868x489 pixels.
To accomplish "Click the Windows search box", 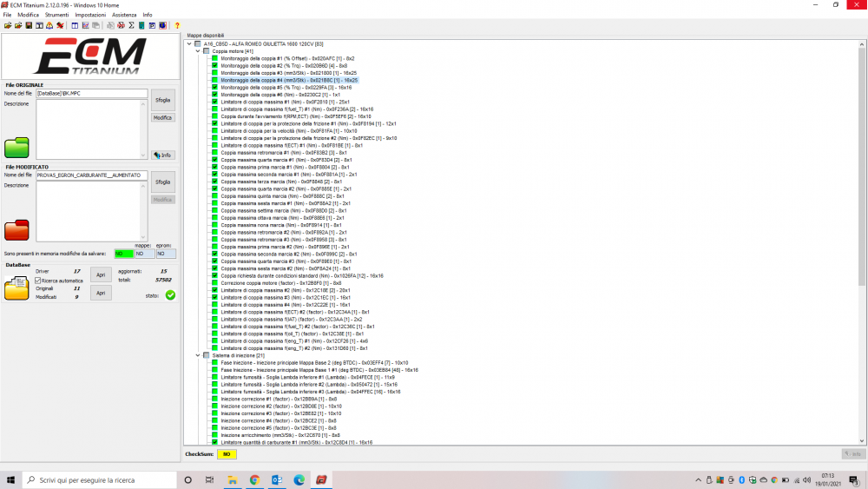I will tap(100, 480).
